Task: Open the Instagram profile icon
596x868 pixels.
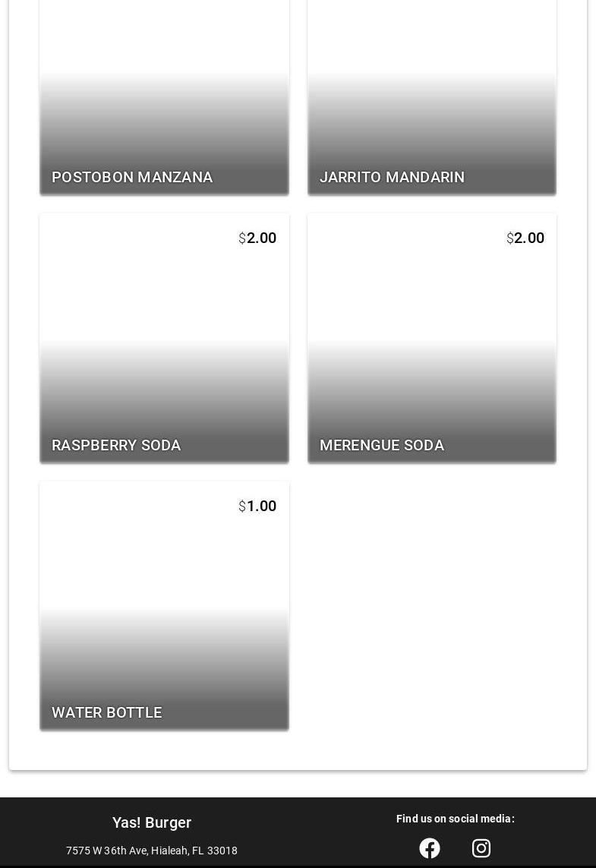Action: click(481, 847)
